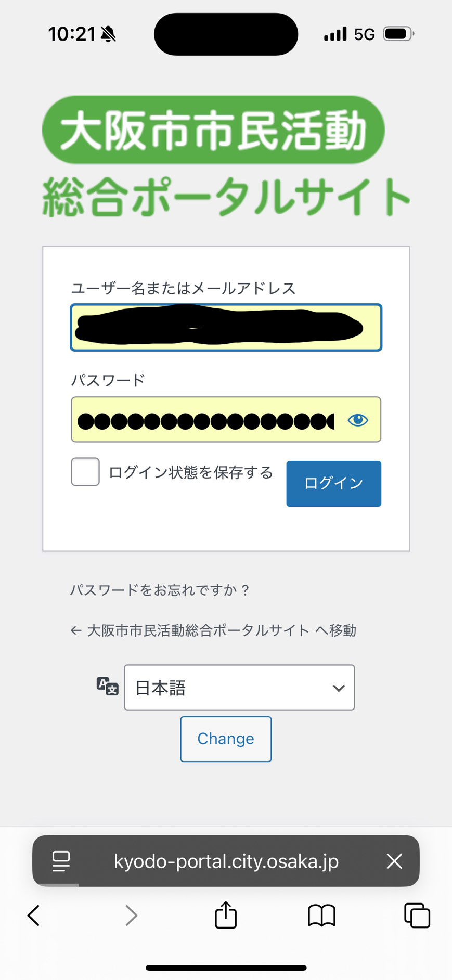Viewport: 452px width, 980px height.
Task: Tap the 大阪市市民活動 portal logo
Action: (x=226, y=156)
